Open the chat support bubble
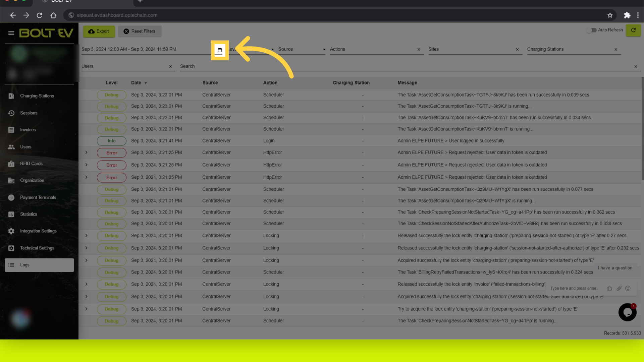The image size is (644, 362). 627,312
